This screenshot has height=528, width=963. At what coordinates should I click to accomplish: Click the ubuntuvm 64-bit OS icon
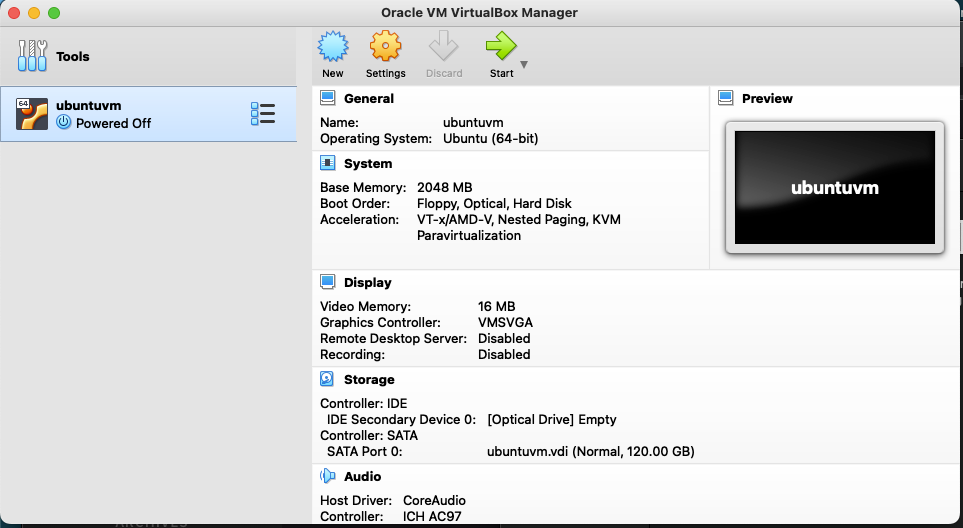click(32, 114)
